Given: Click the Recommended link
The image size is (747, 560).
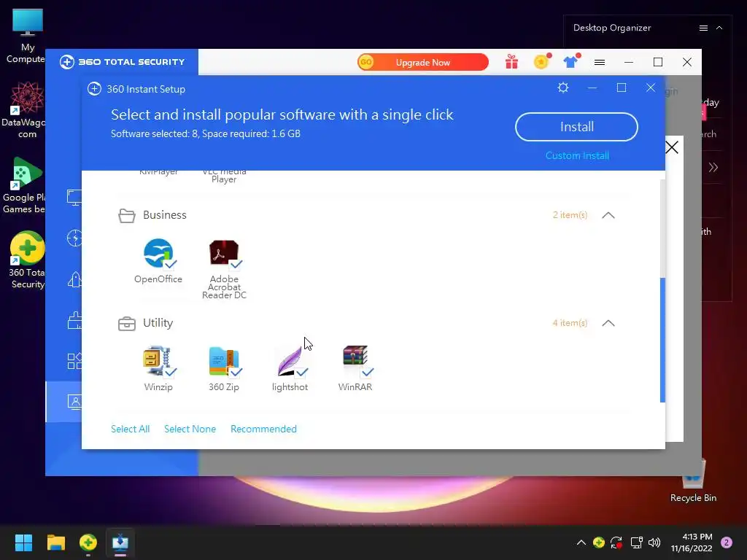Looking at the screenshot, I should tap(263, 429).
